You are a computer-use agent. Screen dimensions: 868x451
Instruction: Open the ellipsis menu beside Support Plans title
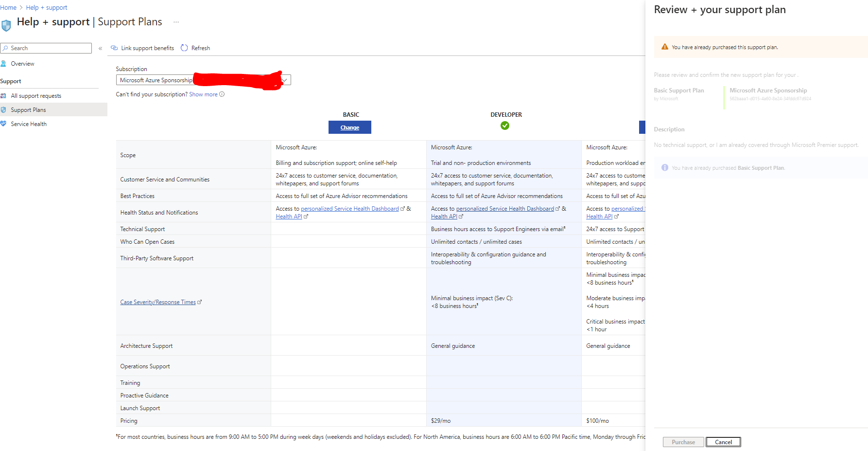click(176, 22)
